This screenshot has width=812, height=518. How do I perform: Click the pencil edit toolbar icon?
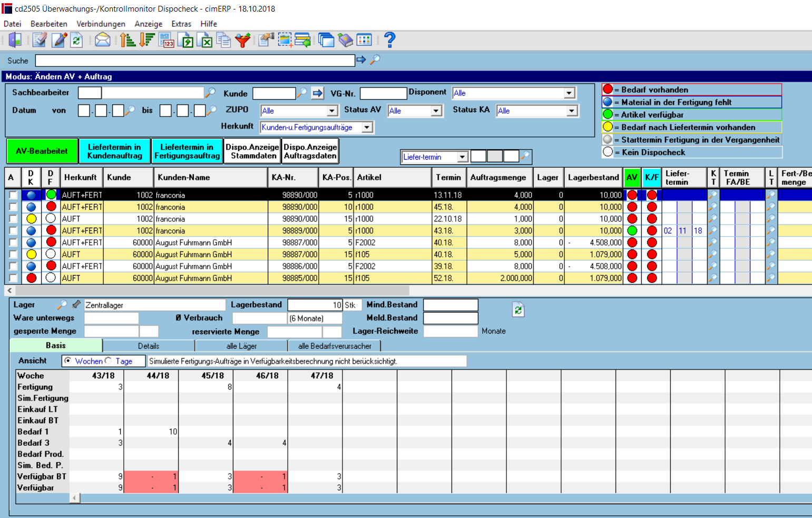(x=58, y=40)
